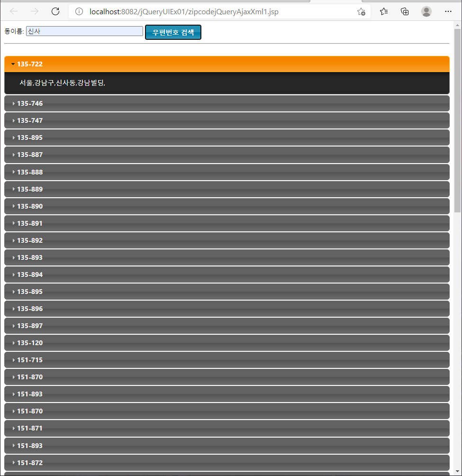This screenshot has height=476, width=462.
Task: Open the browser profile menu
Action: tap(426, 11)
